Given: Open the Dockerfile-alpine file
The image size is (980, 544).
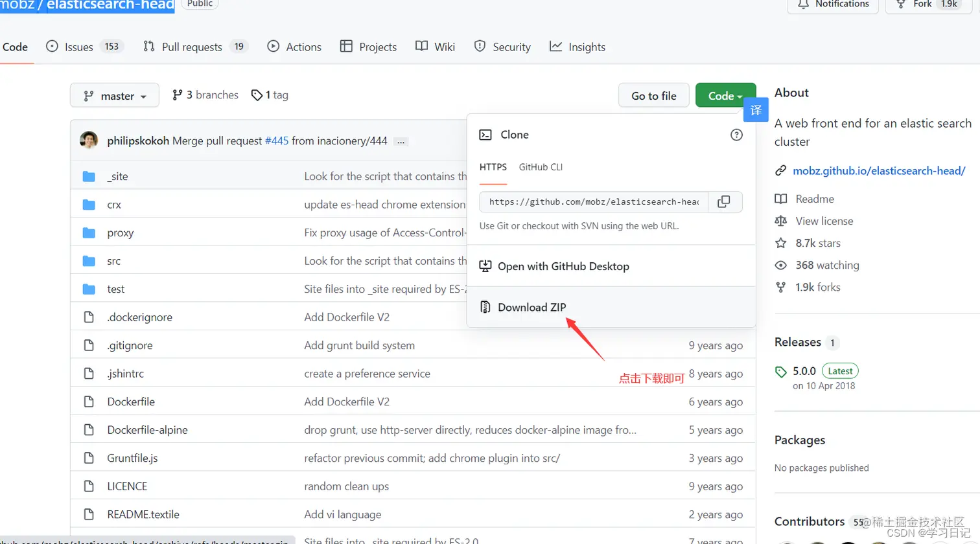Looking at the screenshot, I should 148,430.
